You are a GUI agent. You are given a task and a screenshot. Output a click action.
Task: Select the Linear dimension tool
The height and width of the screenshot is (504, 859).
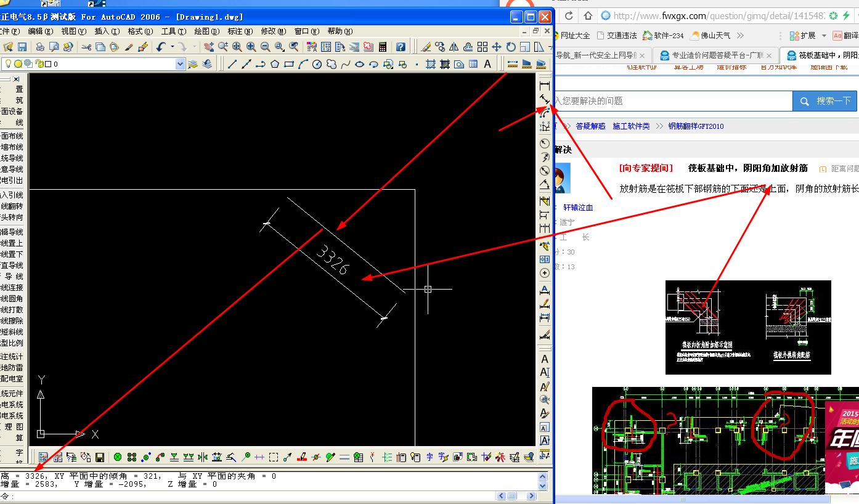[545, 86]
